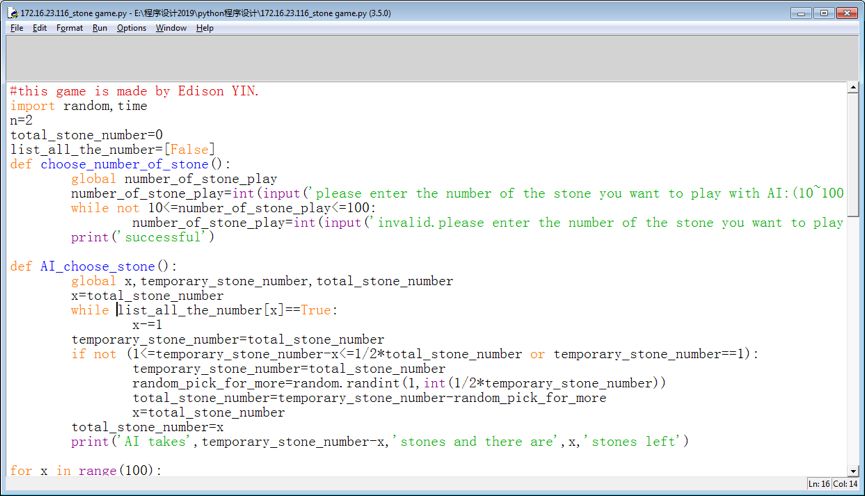The image size is (865, 496).
Task: Click the AI_choose_stone function name
Action: [97, 266]
